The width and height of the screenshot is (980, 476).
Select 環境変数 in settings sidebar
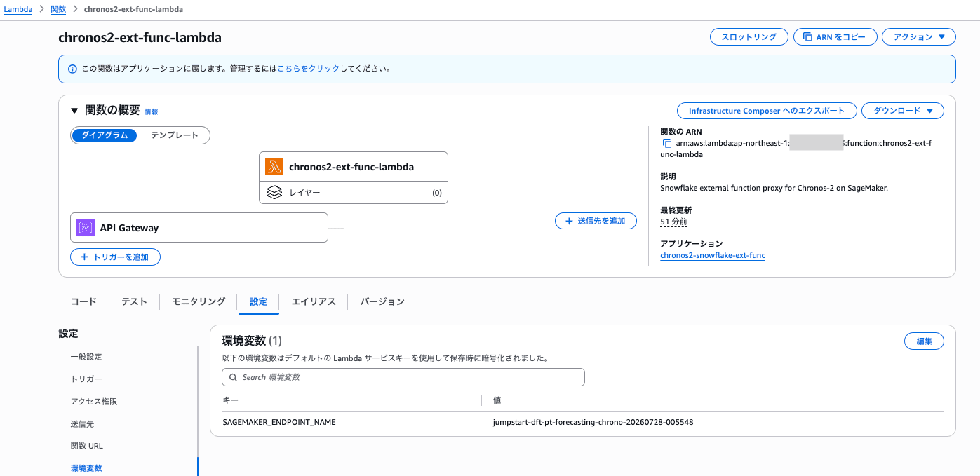coord(86,468)
